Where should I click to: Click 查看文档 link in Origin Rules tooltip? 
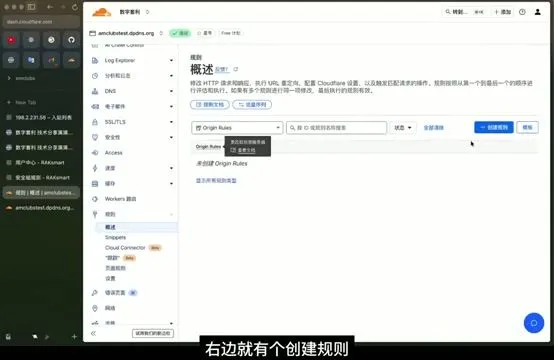pyautogui.click(x=246, y=150)
